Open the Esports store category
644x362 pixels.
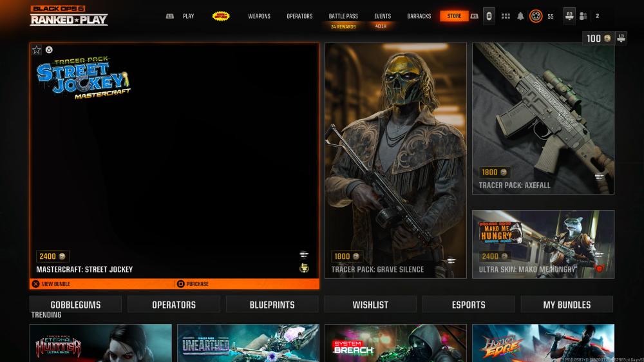469,305
